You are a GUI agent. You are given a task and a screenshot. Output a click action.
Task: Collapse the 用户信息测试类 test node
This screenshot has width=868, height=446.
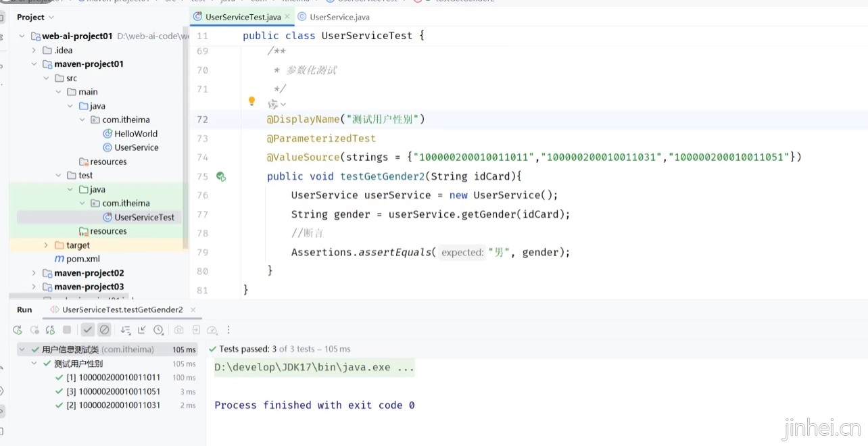(x=22, y=349)
